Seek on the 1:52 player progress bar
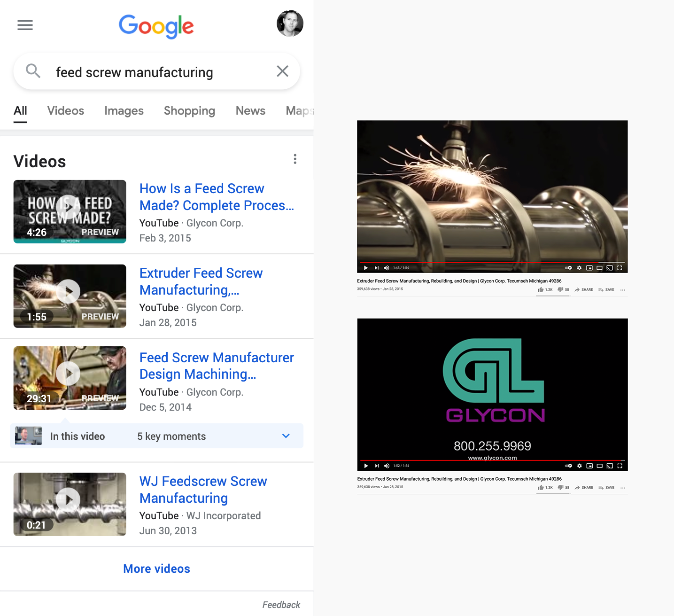 click(492, 460)
